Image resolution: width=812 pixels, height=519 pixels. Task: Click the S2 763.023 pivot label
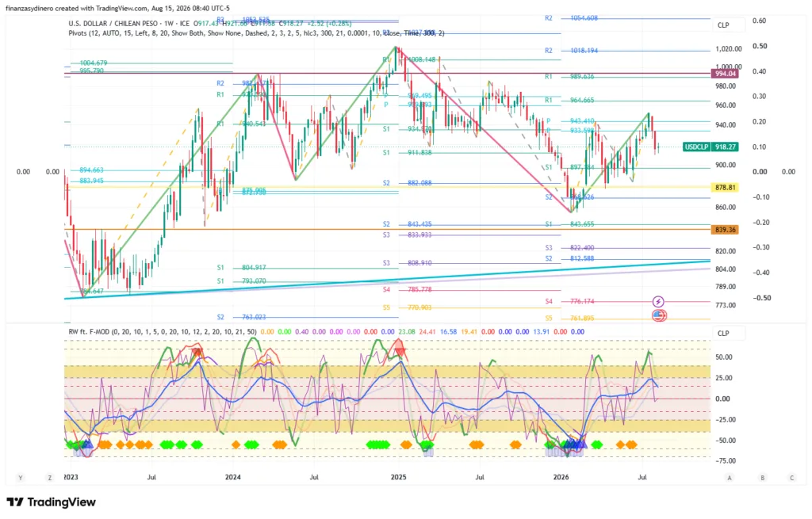pyautogui.click(x=241, y=317)
